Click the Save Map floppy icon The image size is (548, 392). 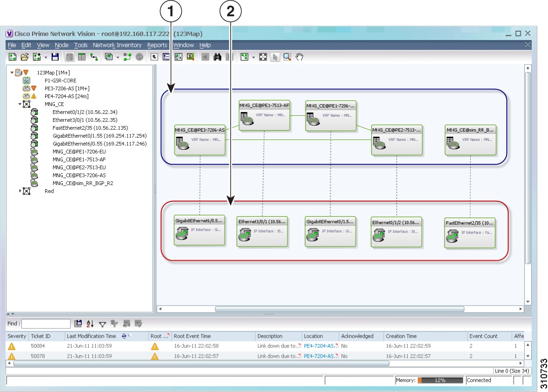click(55, 57)
